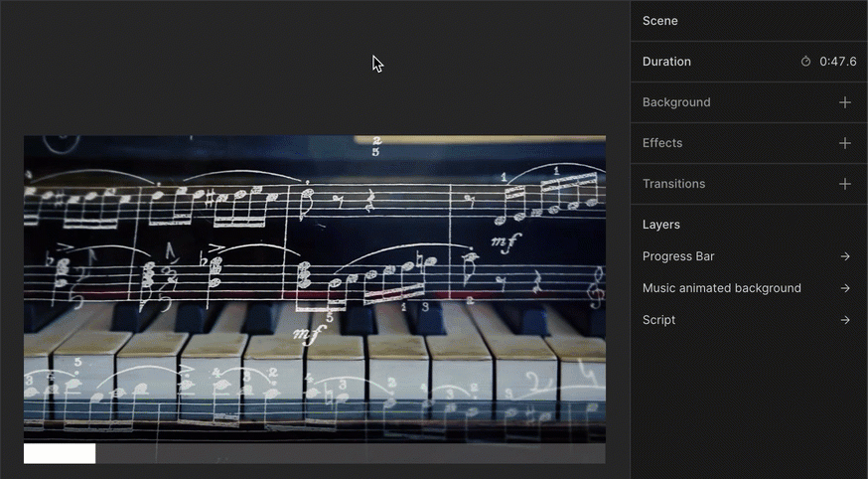Open Progress Bar layer via arrow icon
The image size is (868, 479).
pos(845,256)
